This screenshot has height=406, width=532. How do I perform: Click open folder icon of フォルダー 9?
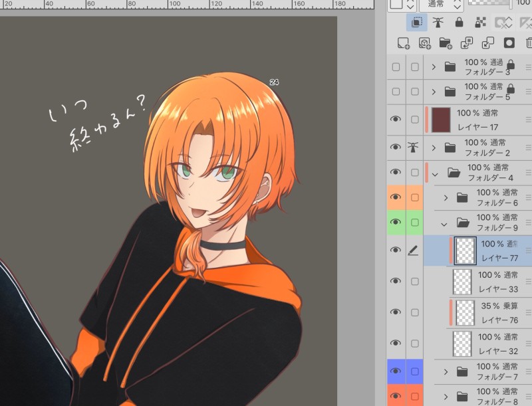point(463,223)
